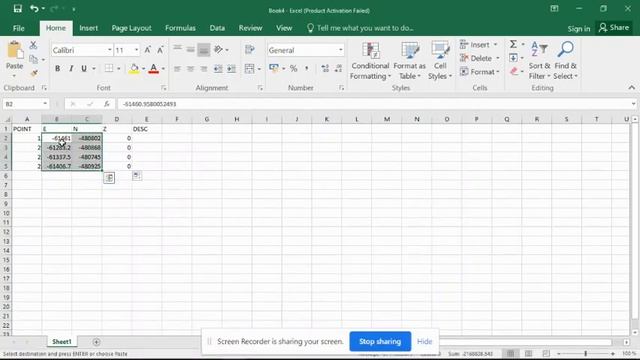Screen dimensions: 640x360
Task: Open Conditional Formatting menu
Action: [x=370, y=61]
